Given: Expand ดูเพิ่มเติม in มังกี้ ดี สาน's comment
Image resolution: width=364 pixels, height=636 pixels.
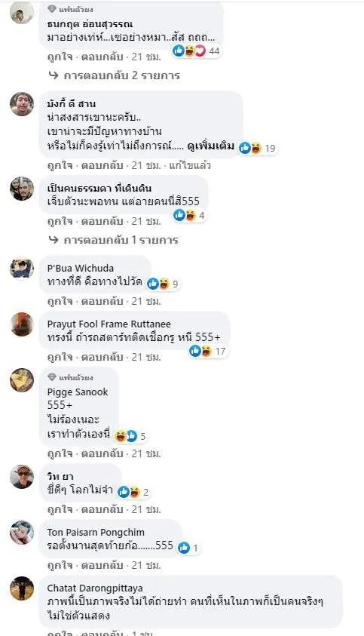Looking at the screenshot, I should coord(211,146).
